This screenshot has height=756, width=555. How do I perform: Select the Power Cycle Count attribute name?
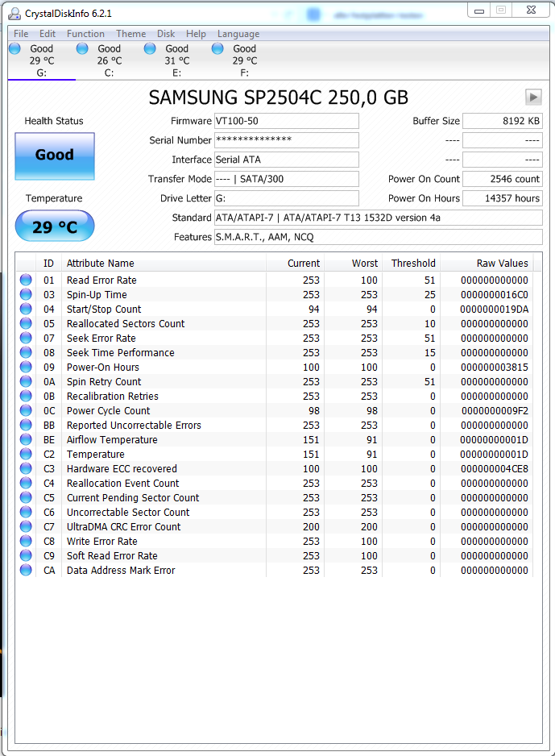[x=109, y=411]
